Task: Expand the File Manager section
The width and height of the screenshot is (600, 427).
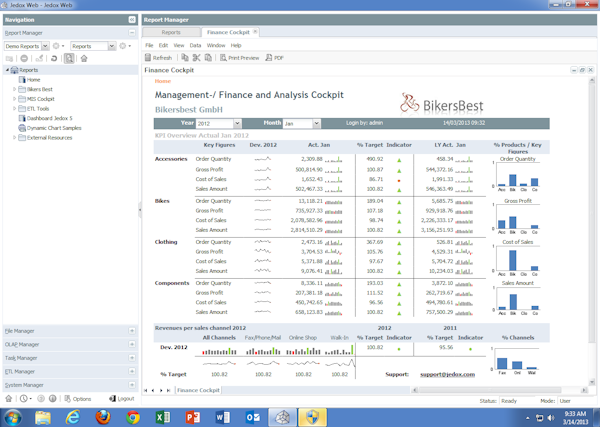Action: point(132,331)
